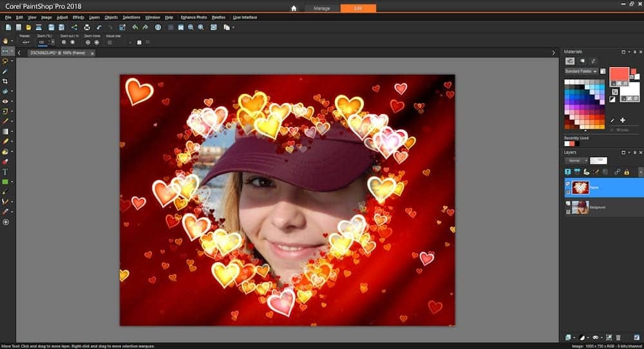Click the Undo arrow in toolbar

click(x=99, y=28)
